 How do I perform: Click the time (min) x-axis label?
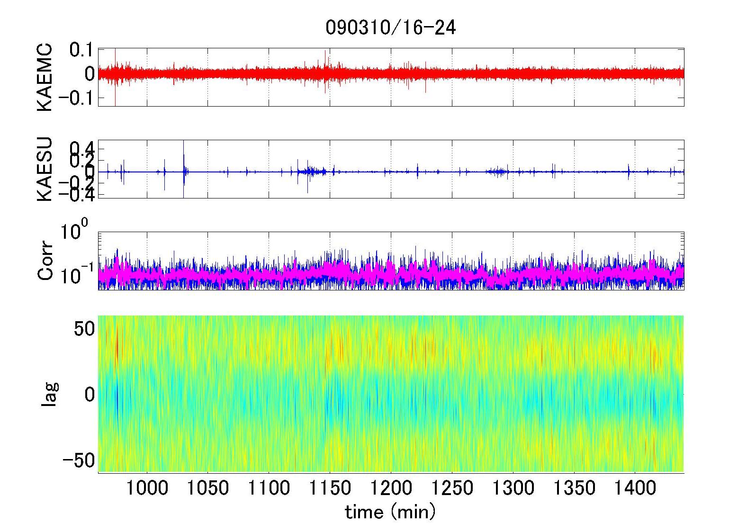(390, 512)
